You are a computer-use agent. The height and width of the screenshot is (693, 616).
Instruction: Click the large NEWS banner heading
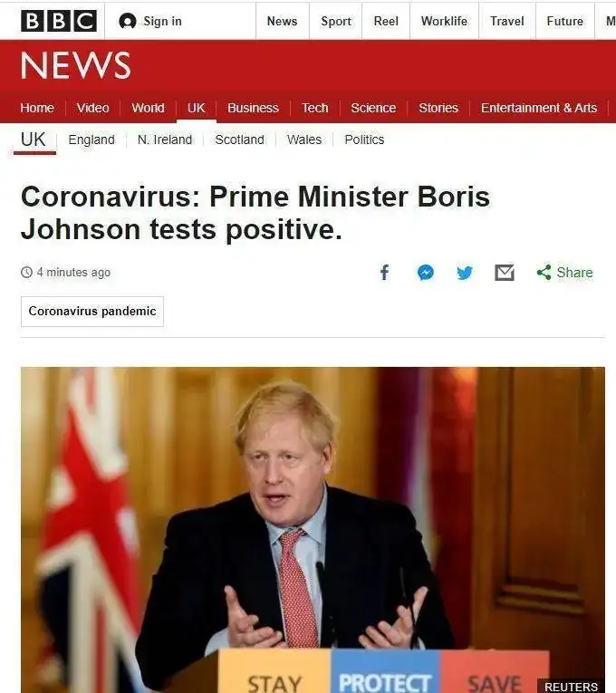[x=75, y=65]
